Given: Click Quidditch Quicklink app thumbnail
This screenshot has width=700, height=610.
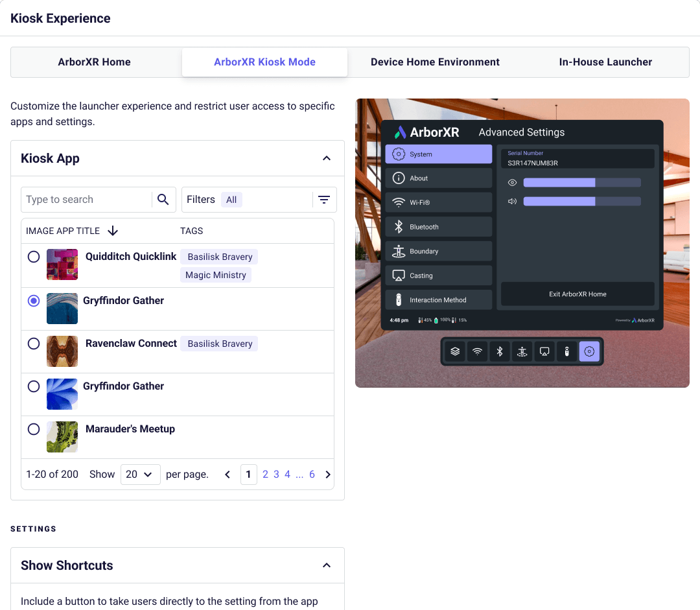Looking at the screenshot, I should [x=62, y=264].
